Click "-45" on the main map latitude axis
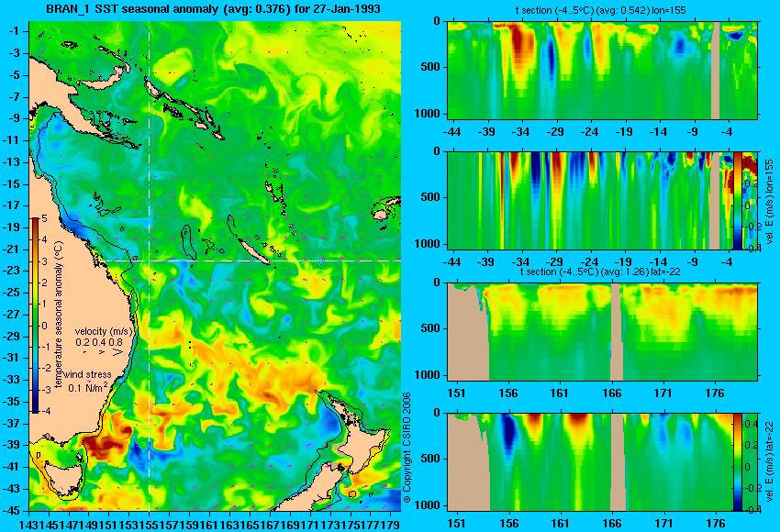780x532 pixels. (x=12, y=511)
